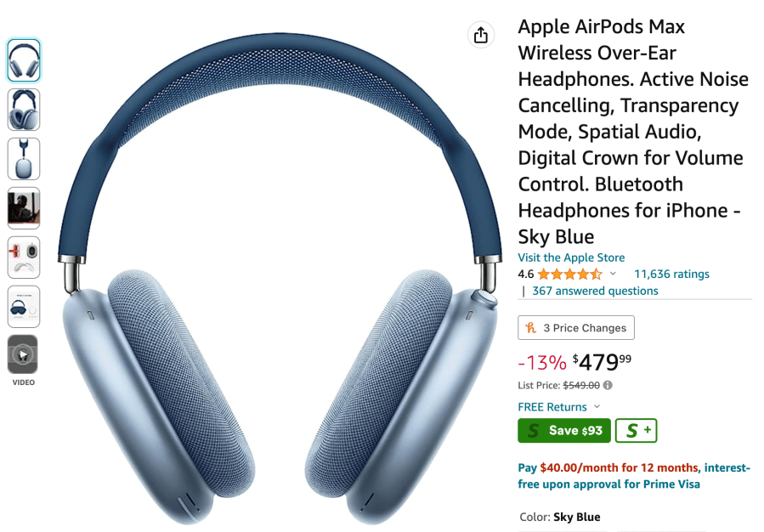
Task: Open the Honey price changes icon
Action: [530, 328]
